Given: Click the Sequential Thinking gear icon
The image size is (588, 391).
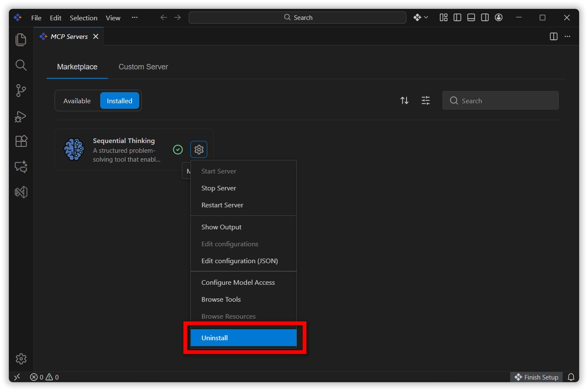Looking at the screenshot, I should (199, 149).
